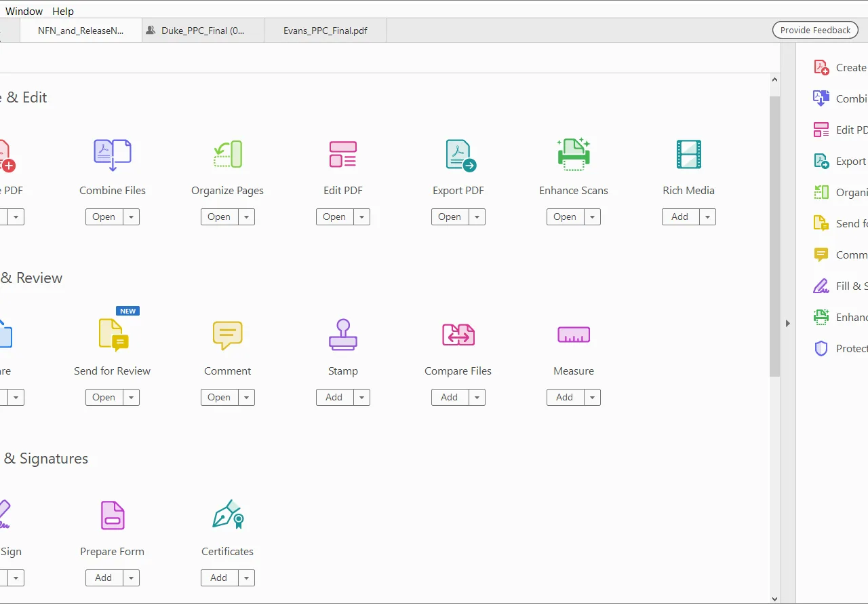
Task: Collapse the right pane with arrow handle
Action: point(788,324)
